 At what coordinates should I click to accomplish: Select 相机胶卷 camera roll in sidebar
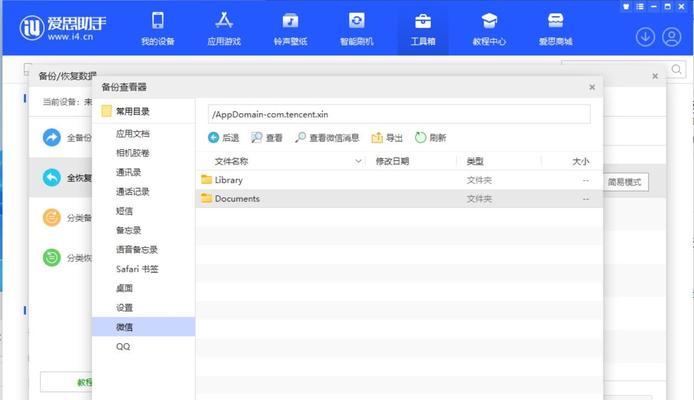(x=133, y=153)
